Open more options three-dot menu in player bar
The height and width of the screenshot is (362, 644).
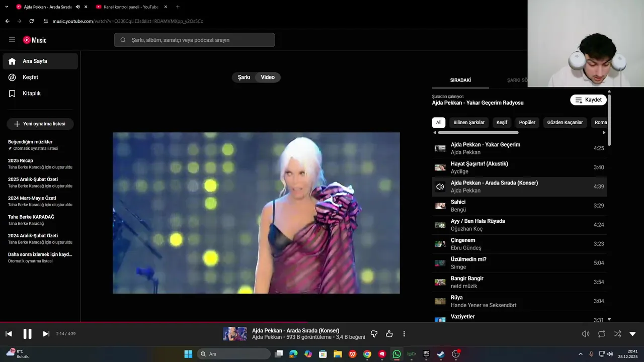[404, 334]
